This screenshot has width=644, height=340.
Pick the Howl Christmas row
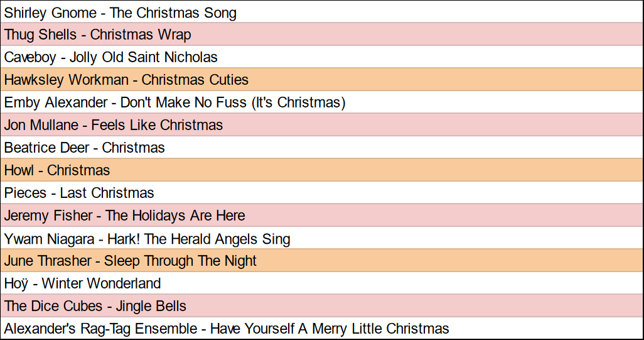(x=57, y=170)
